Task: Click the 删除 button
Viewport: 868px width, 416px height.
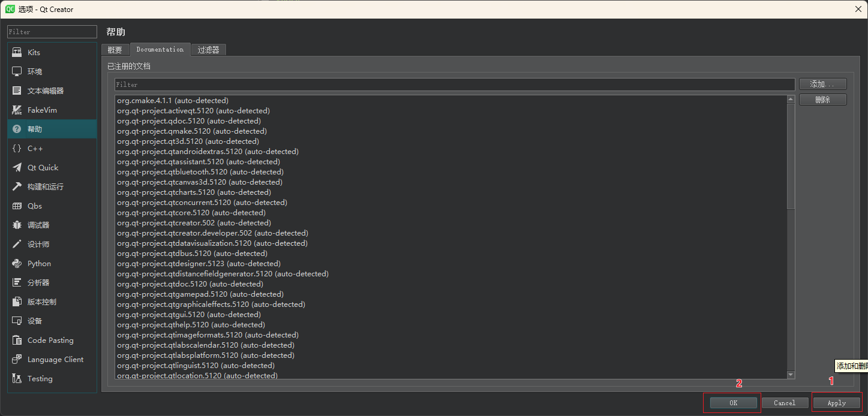Action: pyautogui.click(x=822, y=100)
